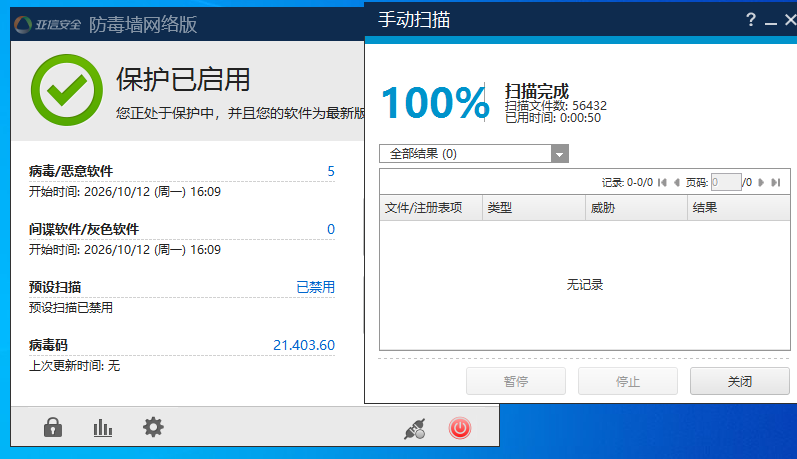Click the 手动扫描 window title

[414, 20]
